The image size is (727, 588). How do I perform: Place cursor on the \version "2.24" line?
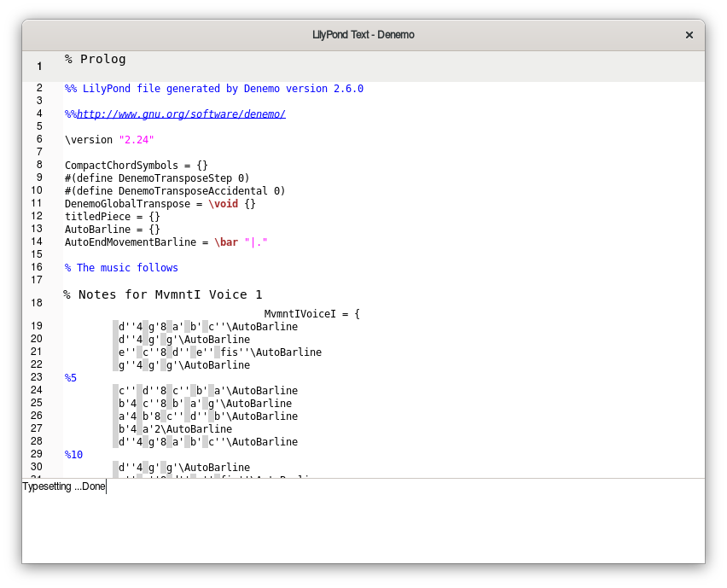click(x=109, y=139)
